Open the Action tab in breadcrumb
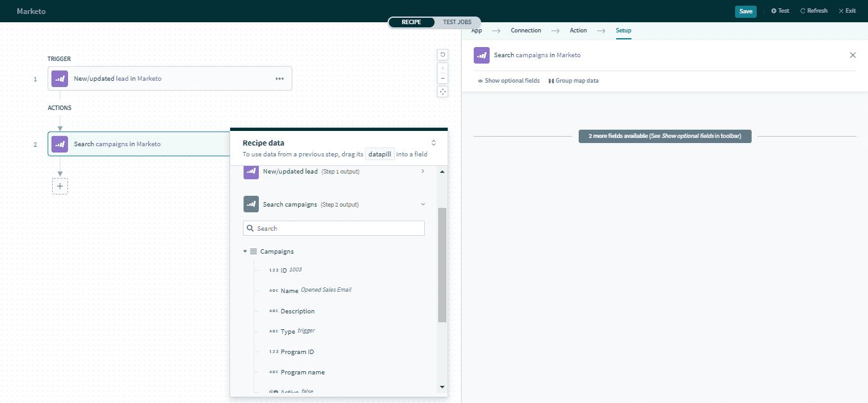The image size is (868, 403). [x=578, y=31]
